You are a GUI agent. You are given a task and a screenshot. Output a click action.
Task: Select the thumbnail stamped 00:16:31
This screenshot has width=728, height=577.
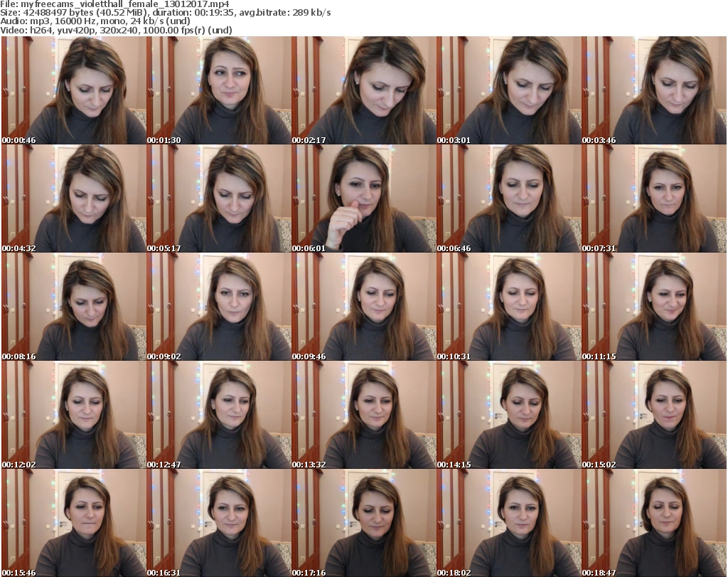click(x=219, y=523)
